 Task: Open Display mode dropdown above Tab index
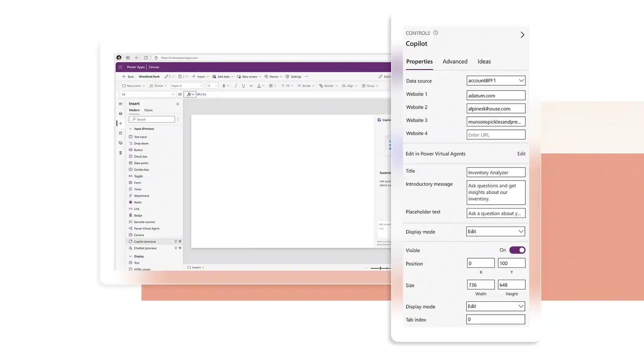[495, 306]
